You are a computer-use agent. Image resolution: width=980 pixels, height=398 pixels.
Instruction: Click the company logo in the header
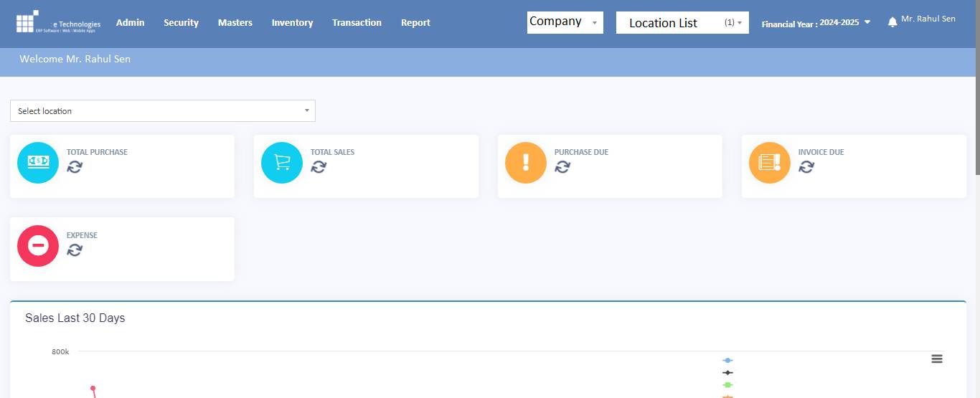click(x=58, y=23)
